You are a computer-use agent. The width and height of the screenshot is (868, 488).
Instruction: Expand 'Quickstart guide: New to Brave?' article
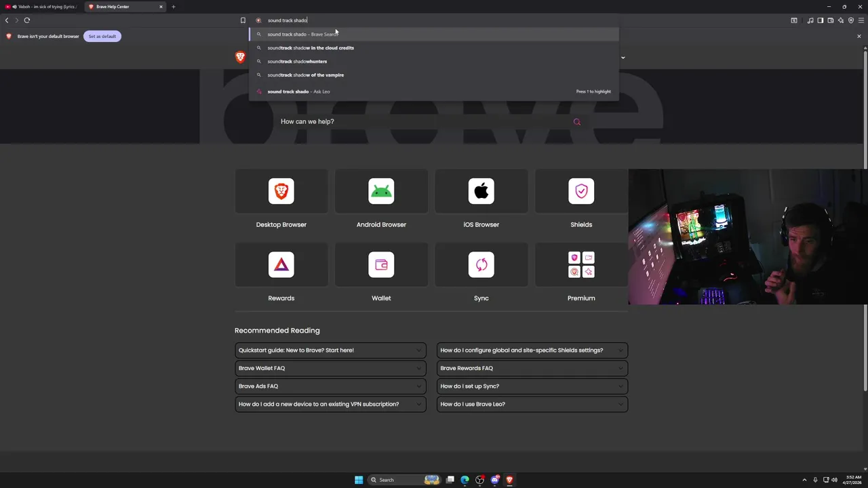point(330,350)
